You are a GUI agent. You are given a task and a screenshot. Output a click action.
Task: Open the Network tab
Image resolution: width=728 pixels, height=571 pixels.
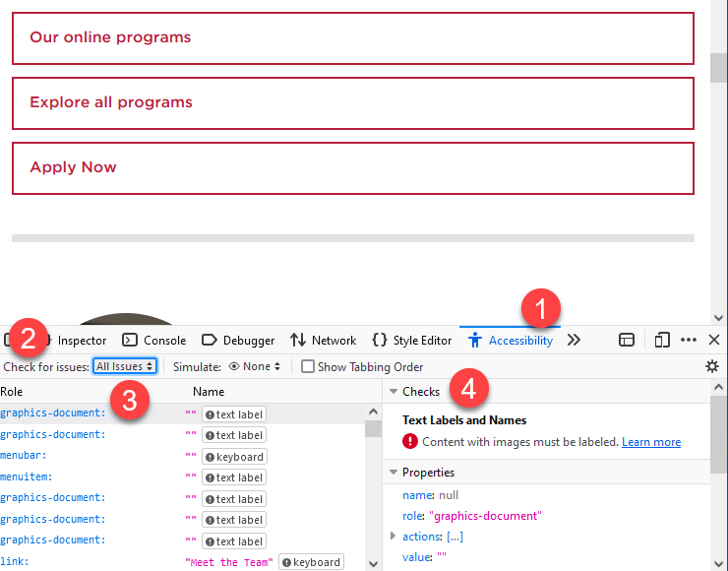pos(323,341)
